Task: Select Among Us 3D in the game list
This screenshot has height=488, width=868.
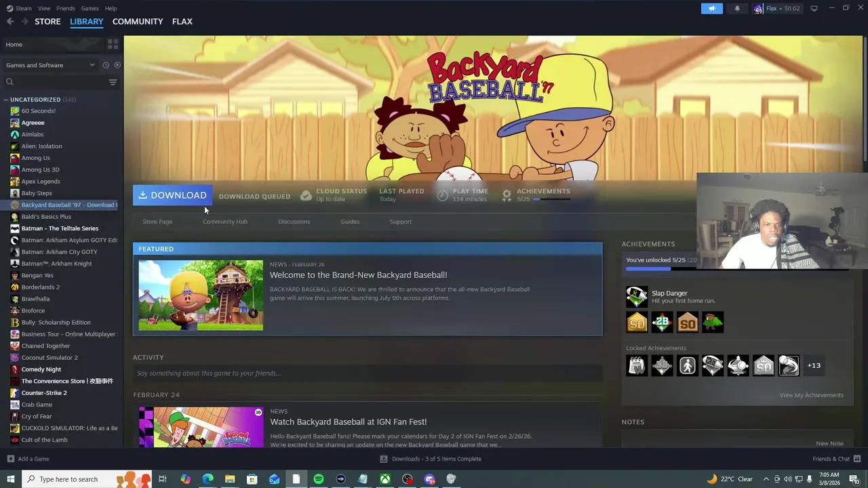Action: point(40,169)
